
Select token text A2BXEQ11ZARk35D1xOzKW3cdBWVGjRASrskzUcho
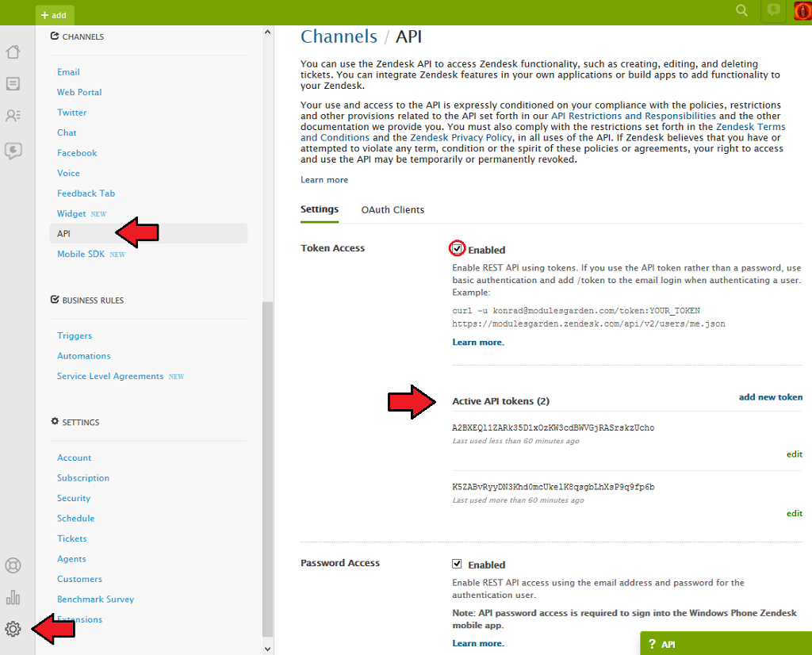pyautogui.click(x=553, y=427)
